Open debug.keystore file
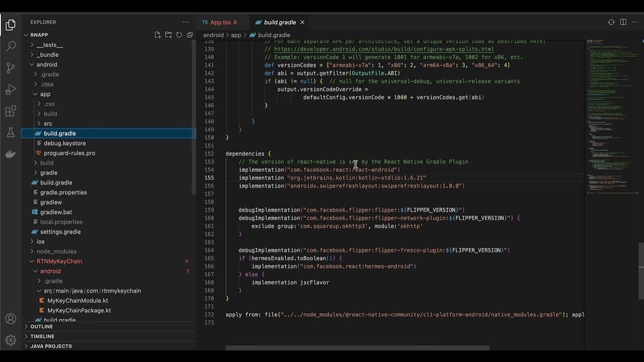 64,143
